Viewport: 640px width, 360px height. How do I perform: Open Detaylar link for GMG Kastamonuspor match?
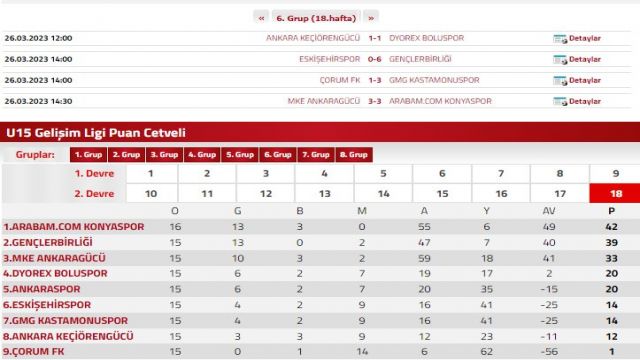tap(585, 80)
